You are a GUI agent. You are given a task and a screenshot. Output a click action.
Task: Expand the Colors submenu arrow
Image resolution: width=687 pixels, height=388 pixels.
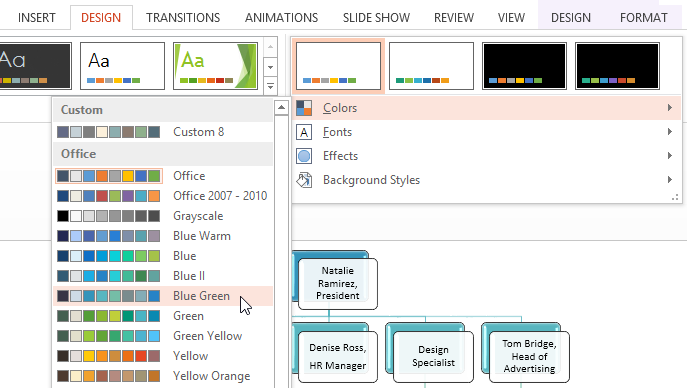[669, 108]
